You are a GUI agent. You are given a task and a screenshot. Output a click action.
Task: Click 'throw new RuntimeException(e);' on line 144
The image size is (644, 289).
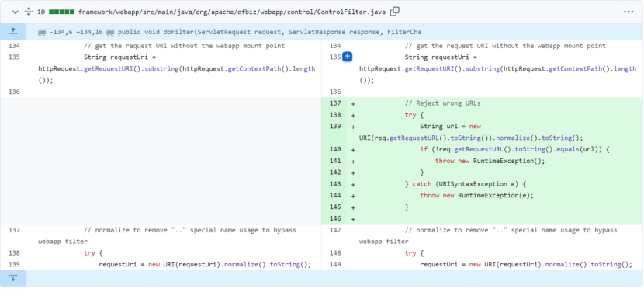[476, 195]
